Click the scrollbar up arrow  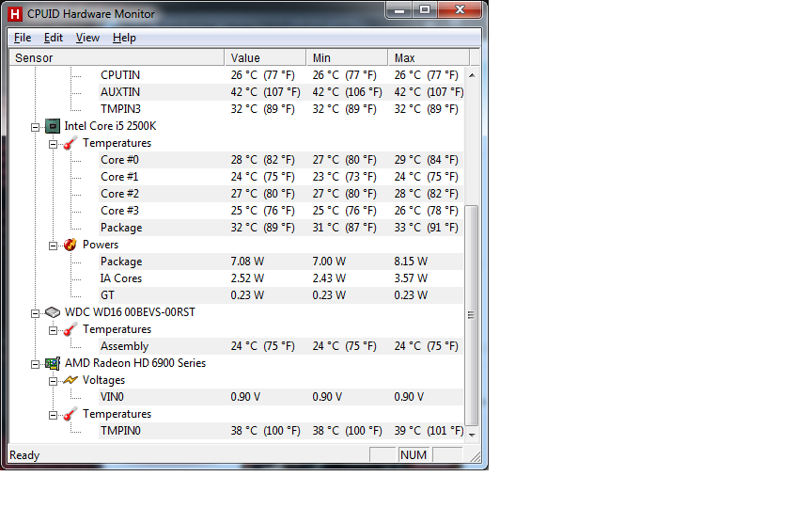[x=472, y=75]
